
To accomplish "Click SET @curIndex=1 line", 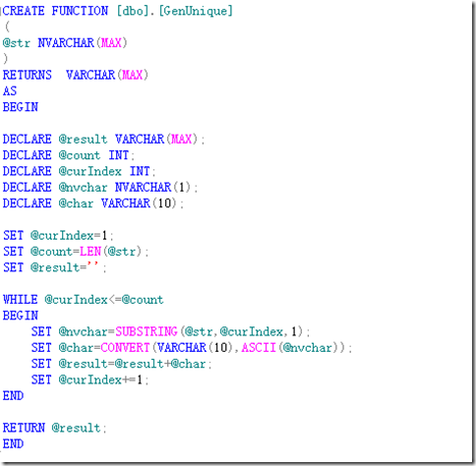I will click(x=58, y=236).
